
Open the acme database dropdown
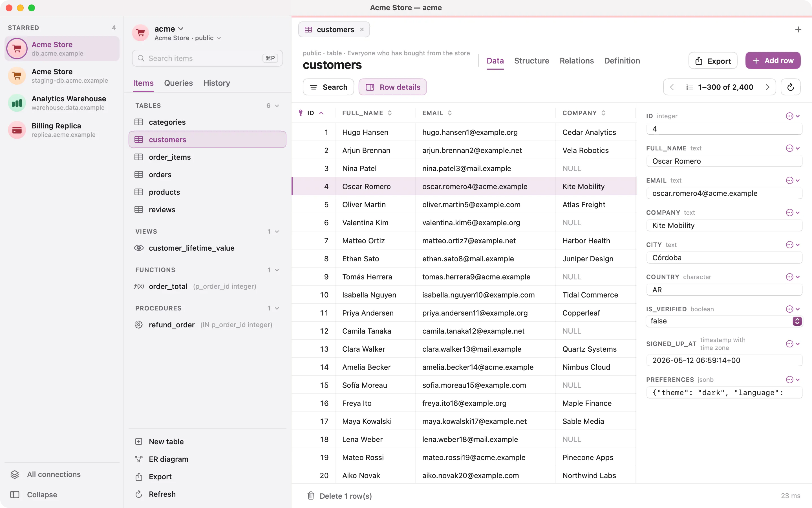[169, 29]
